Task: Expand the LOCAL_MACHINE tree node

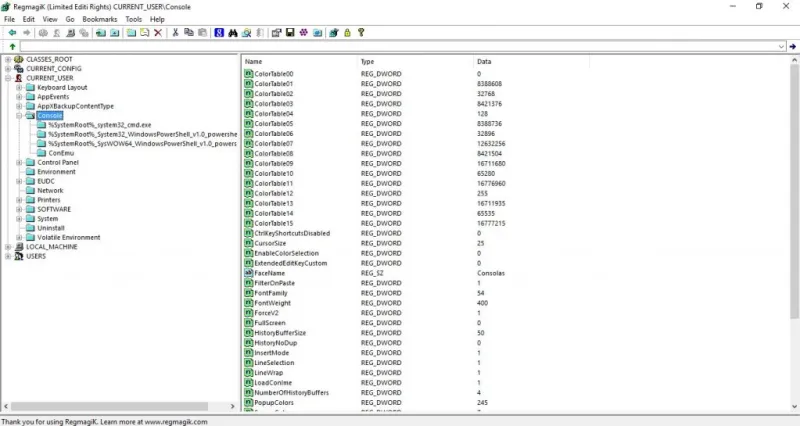Action: click(x=7, y=246)
